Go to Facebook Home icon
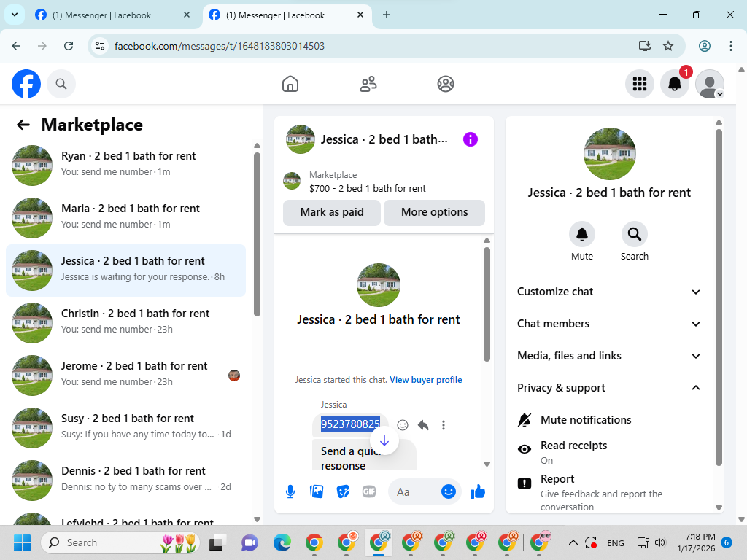 [x=290, y=85]
